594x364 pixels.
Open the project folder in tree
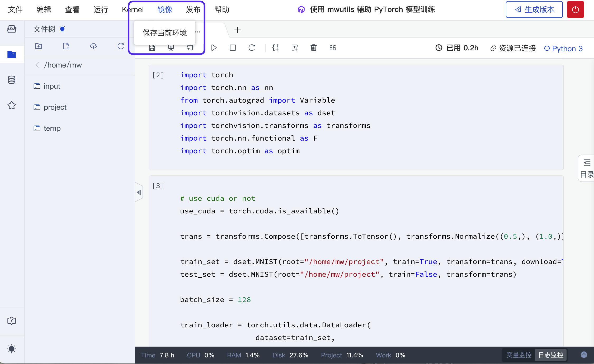click(55, 107)
